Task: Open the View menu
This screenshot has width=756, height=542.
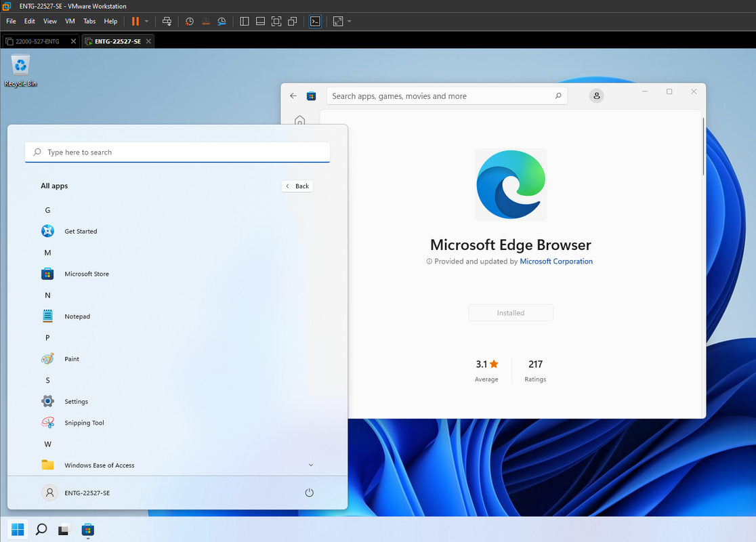Action: (49, 21)
